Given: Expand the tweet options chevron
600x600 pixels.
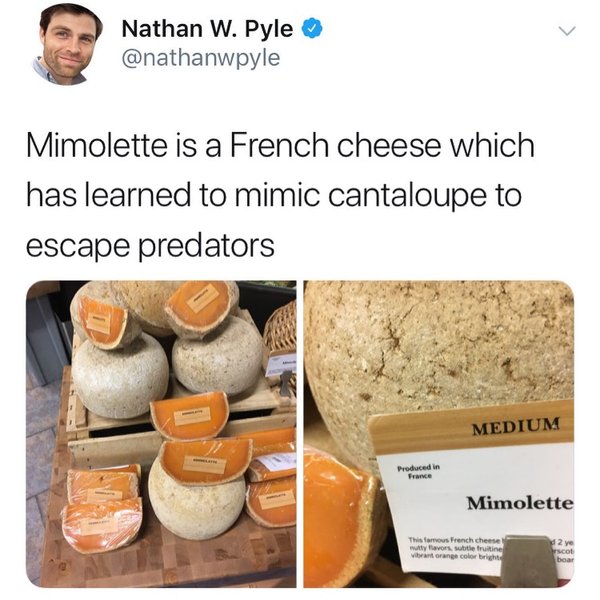Looking at the screenshot, I should (567, 31).
